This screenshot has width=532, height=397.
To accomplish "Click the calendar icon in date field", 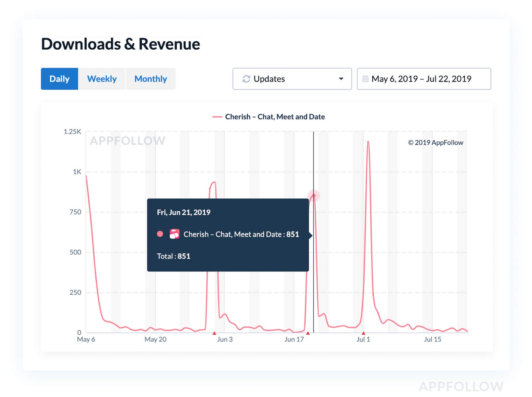I will 365,79.
